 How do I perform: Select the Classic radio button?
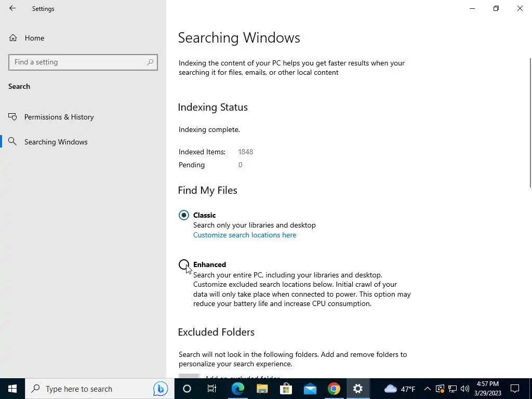[184, 215]
